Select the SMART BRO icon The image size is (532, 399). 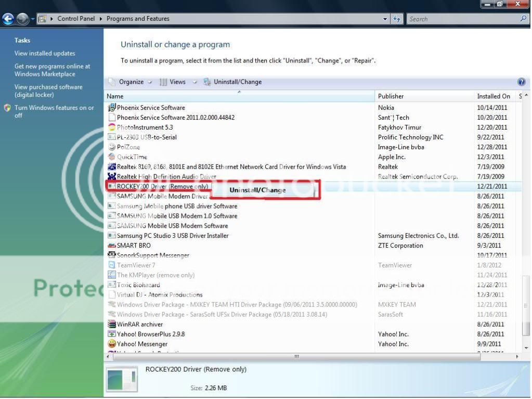click(x=112, y=246)
